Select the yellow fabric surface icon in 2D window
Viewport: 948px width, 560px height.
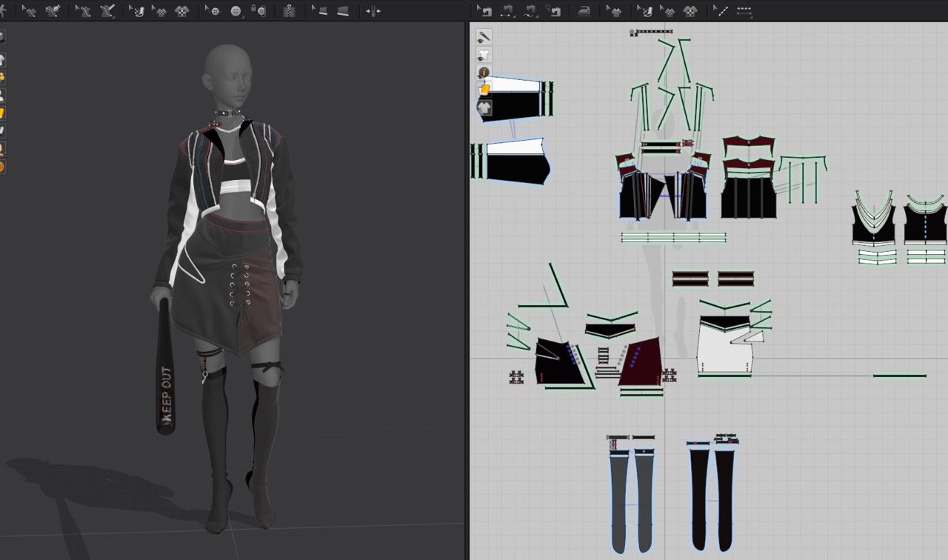click(x=484, y=90)
